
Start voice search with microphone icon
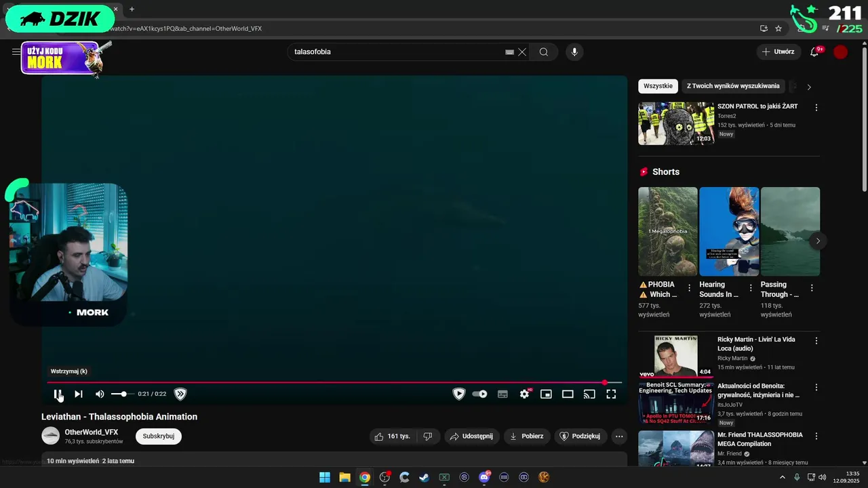point(574,52)
